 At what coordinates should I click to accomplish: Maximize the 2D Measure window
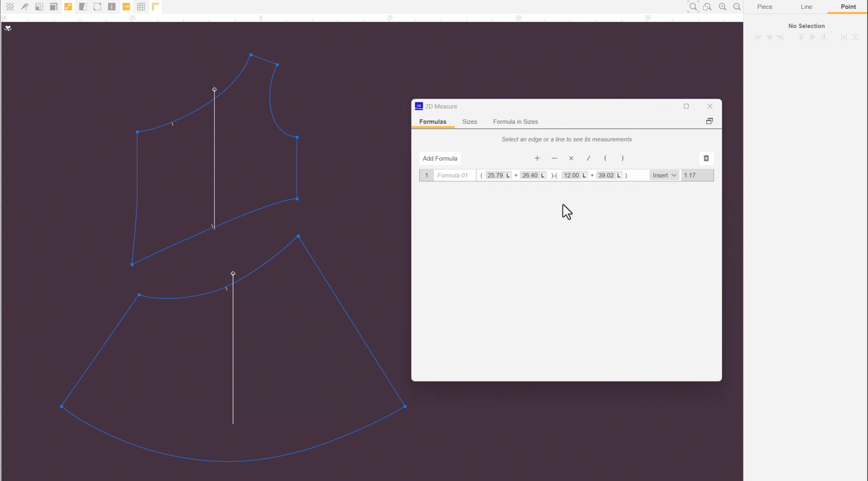point(686,106)
